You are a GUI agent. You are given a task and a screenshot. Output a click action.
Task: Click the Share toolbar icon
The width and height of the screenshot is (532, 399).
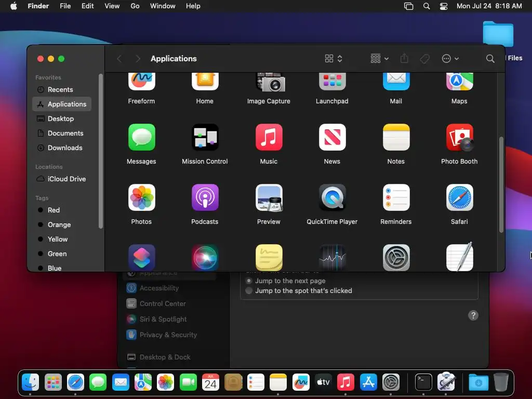[404, 58]
